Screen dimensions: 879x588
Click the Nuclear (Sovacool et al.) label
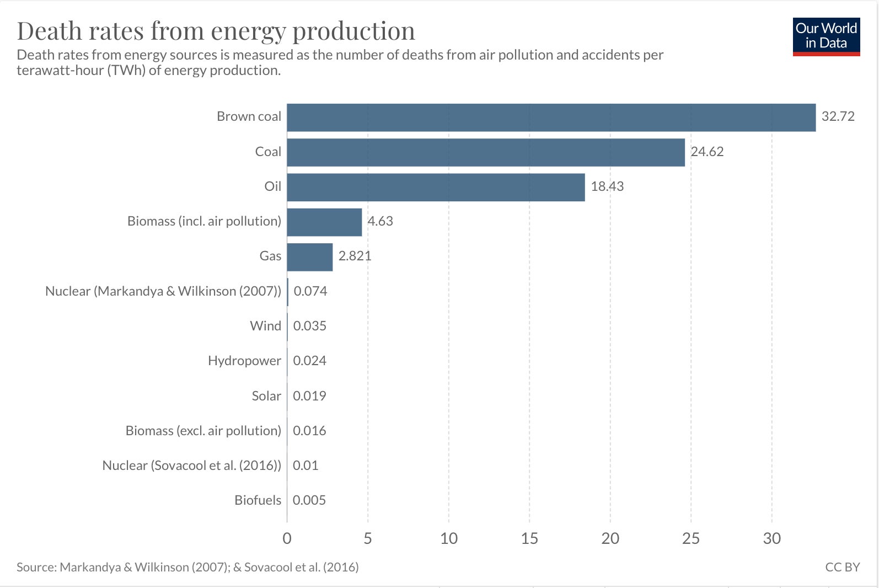(x=192, y=466)
